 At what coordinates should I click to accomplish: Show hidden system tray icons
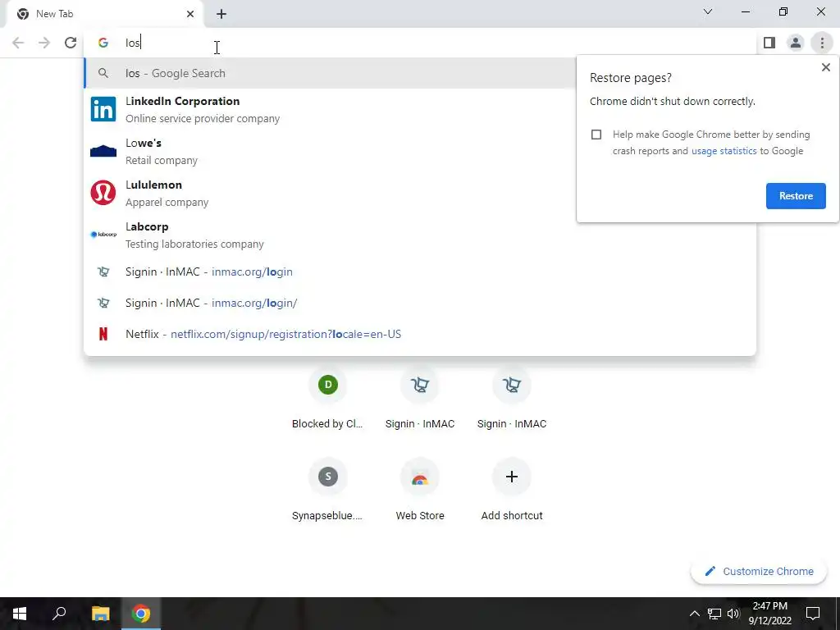pyautogui.click(x=694, y=614)
